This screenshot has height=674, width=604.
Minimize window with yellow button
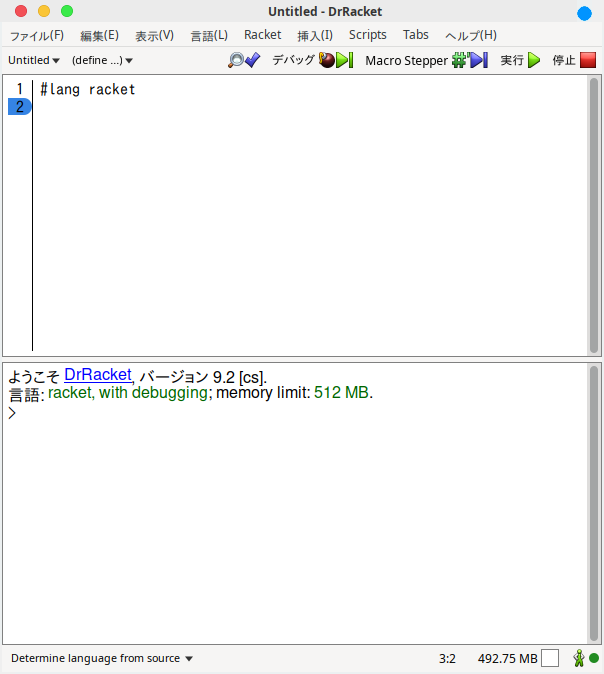pos(44,11)
